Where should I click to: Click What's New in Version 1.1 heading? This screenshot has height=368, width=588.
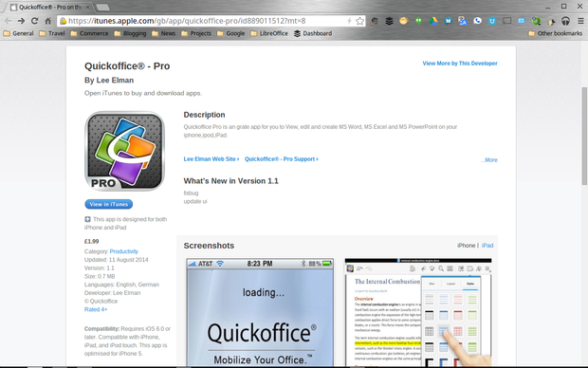click(x=230, y=181)
